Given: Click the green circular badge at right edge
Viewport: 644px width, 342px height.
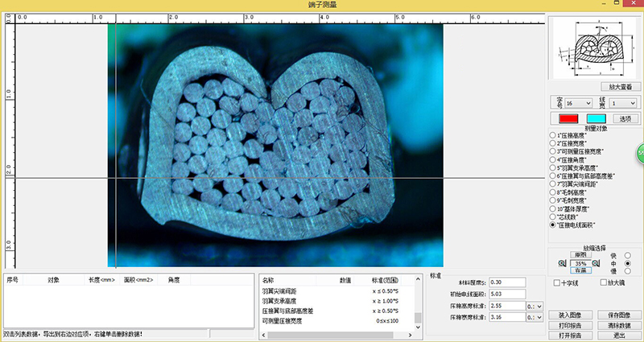Looking at the screenshot, I should coord(640,152).
